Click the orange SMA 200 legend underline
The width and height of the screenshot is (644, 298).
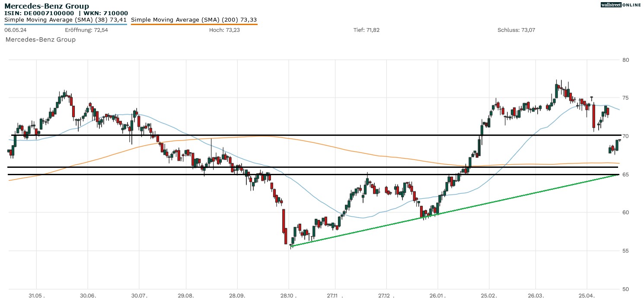pos(194,24)
